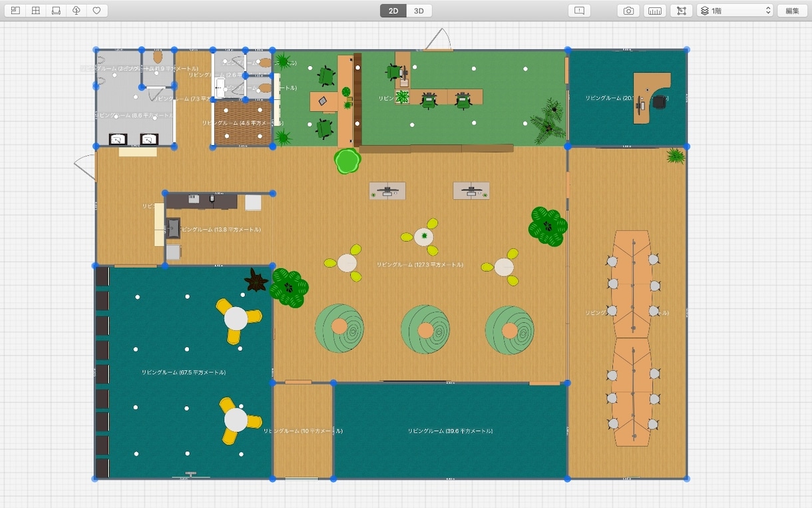
Task: Open the plants and outdoor tree icon
Action: click(77, 11)
